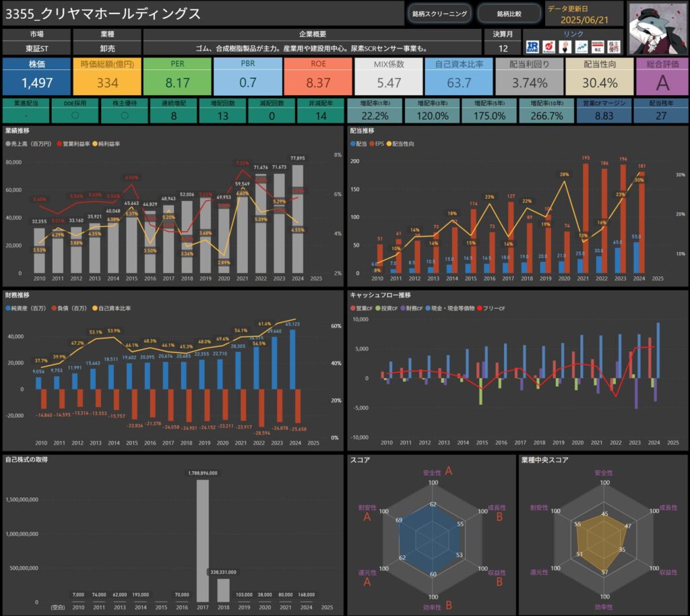690x616 pixels.
Task: Click the 自己資本比率 legend entry in 財務推移
Action: tap(111, 309)
